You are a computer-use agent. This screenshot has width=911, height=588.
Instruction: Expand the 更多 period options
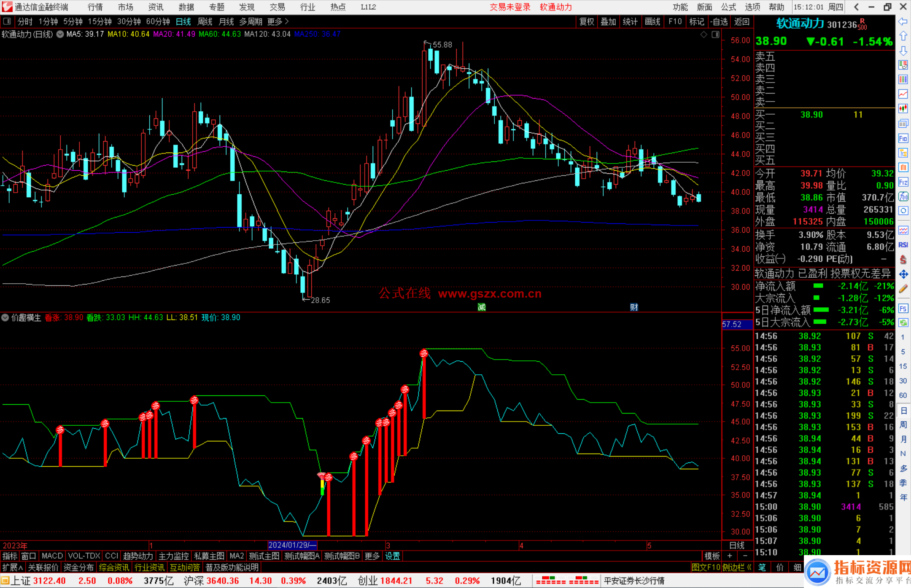(278, 21)
